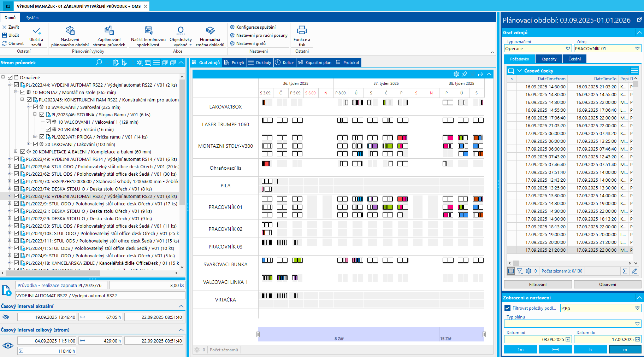The width and height of the screenshot is (644, 357).
Task: Click the Filtrování button
Action: (538, 285)
